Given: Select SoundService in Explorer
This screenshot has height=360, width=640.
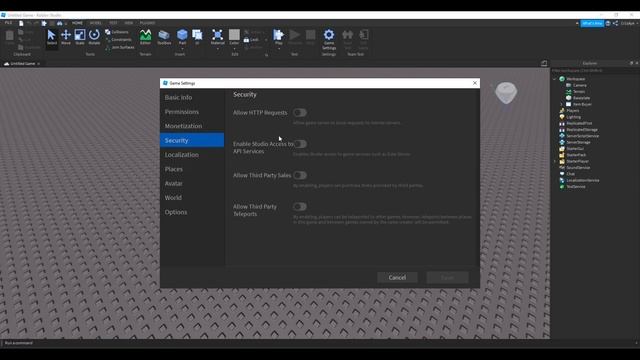Looking at the screenshot, I should [575, 168].
